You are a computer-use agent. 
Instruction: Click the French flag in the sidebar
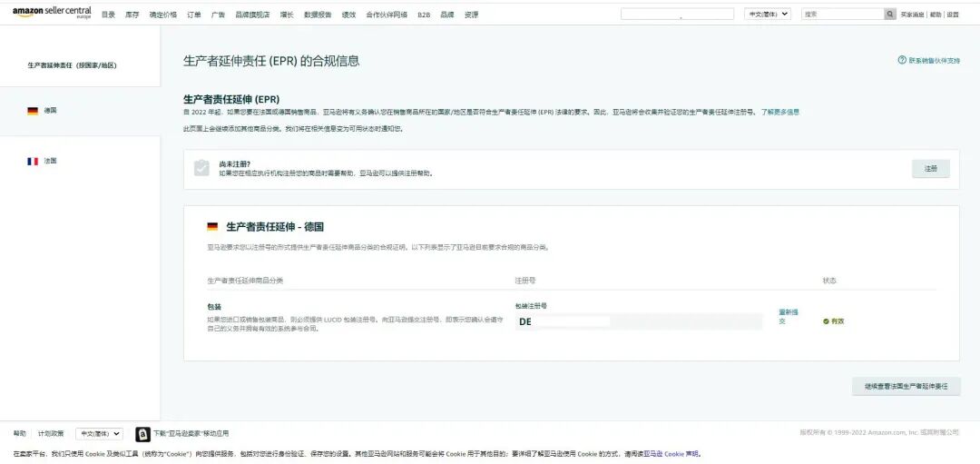pyautogui.click(x=33, y=161)
